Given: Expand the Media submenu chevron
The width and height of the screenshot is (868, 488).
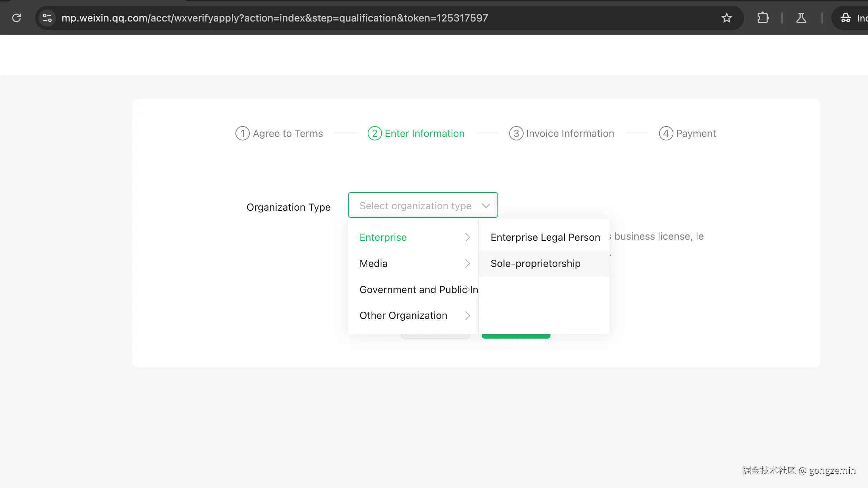Looking at the screenshot, I should [x=467, y=264].
